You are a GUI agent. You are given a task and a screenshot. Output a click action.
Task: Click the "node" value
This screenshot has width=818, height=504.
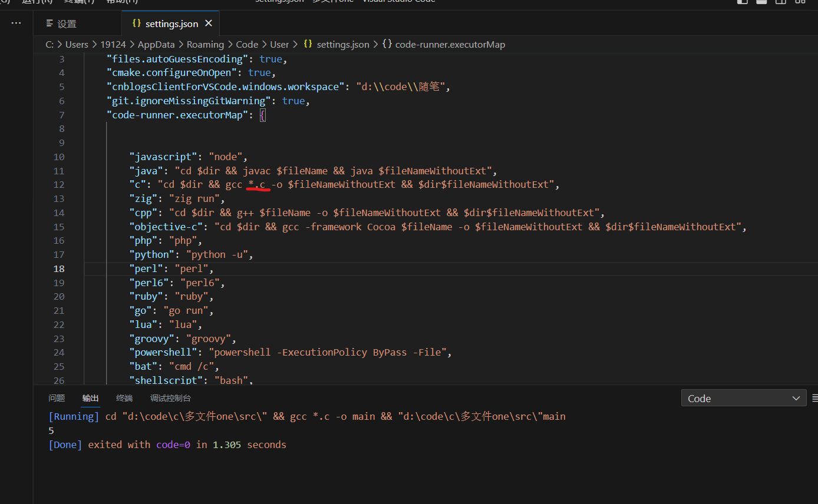point(226,157)
